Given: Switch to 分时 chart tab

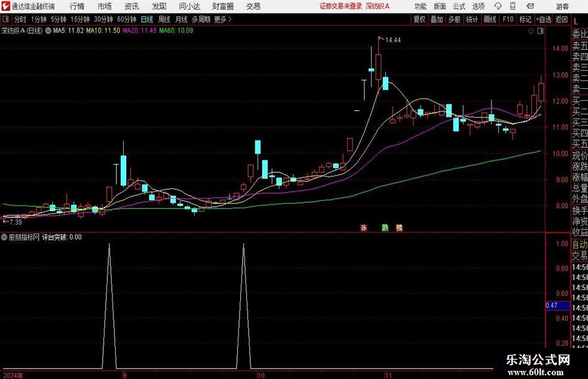Looking at the screenshot, I should coord(21,19).
